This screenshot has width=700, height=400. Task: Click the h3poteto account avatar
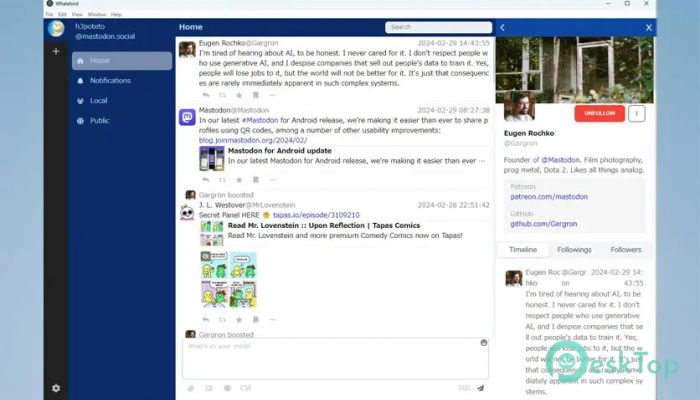(56, 29)
